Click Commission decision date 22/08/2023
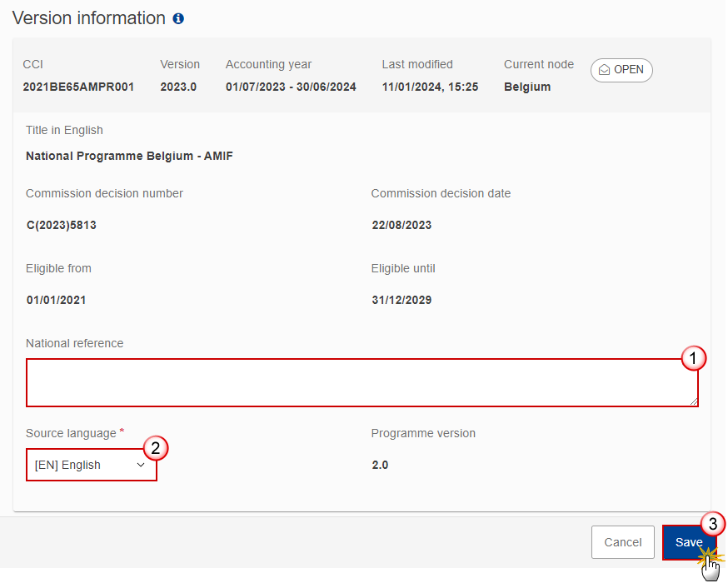This screenshot has width=728, height=583. [401, 225]
